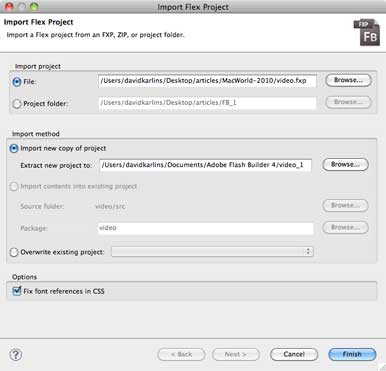Click the Extract new project to field
Viewport: 386px width, 371px height.
pyautogui.click(x=206, y=165)
